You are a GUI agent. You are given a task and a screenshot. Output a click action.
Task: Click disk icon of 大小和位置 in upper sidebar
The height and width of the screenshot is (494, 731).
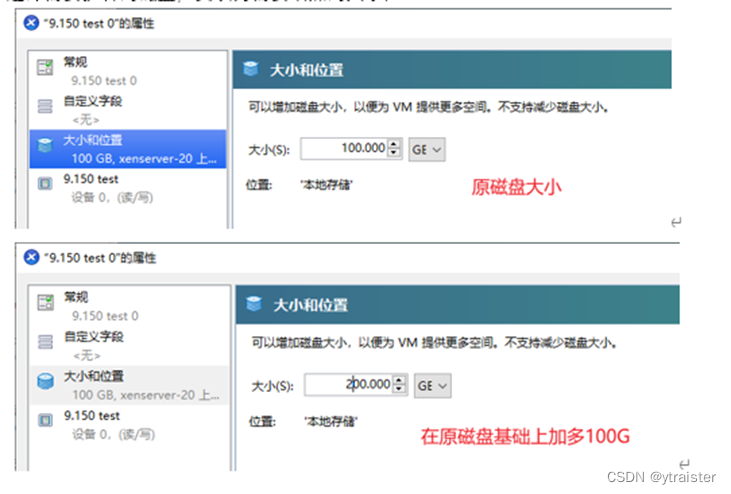(x=45, y=145)
